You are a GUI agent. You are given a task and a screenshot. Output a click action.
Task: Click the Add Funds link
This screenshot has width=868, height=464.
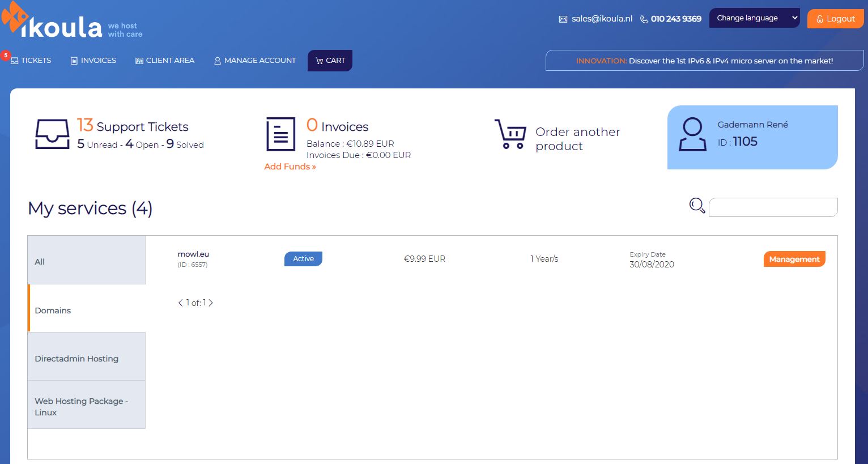tap(290, 167)
